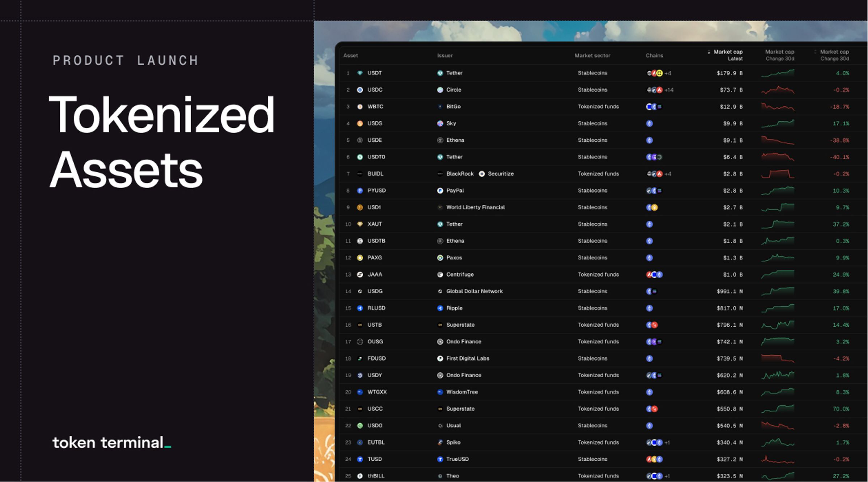
Task: Click the Market cap Change 30d chart header
Action: click(x=780, y=55)
